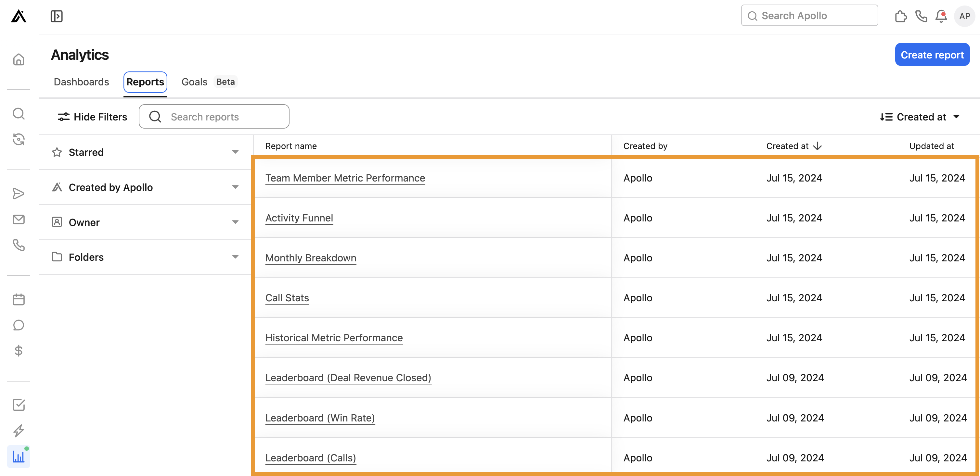Select the Deals dollar icon
This screenshot has width=980, height=476.
[x=19, y=351]
